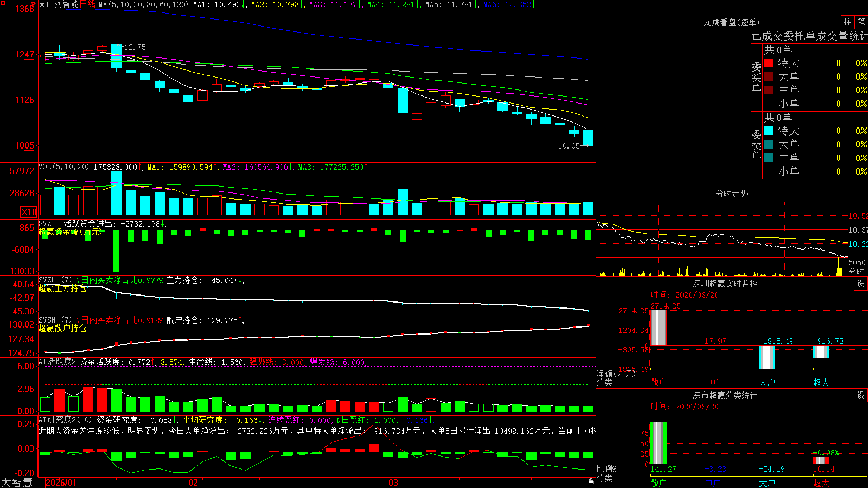The height and width of the screenshot is (488, 868).
Task: Click the 2714.25 散户 bar in real-time monitor
Action: pyautogui.click(x=659, y=328)
